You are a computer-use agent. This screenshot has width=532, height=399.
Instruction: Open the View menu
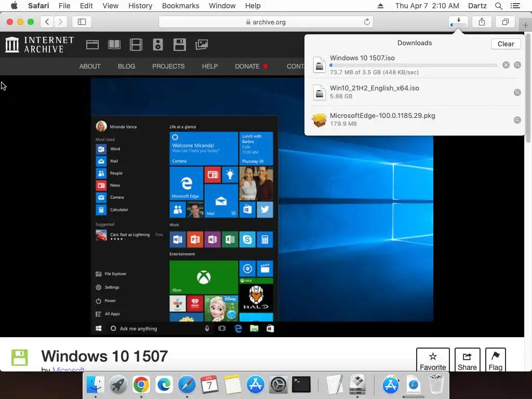pyautogui.click(x=111, y=6)
